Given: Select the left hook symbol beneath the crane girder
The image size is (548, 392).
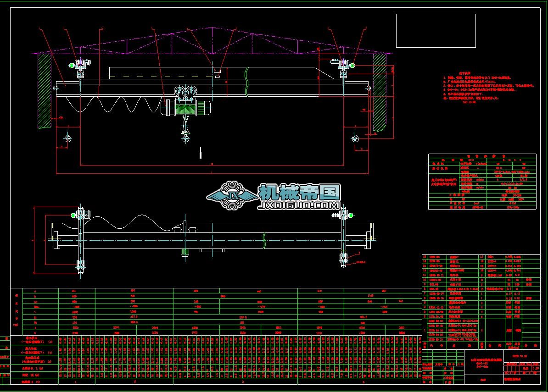Looking at the screenshot, I should pyautogui.click(x=67, y=138).
